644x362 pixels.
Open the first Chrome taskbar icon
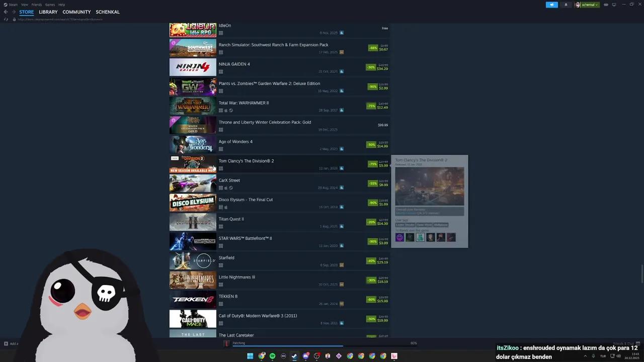[x=261, y=356]
